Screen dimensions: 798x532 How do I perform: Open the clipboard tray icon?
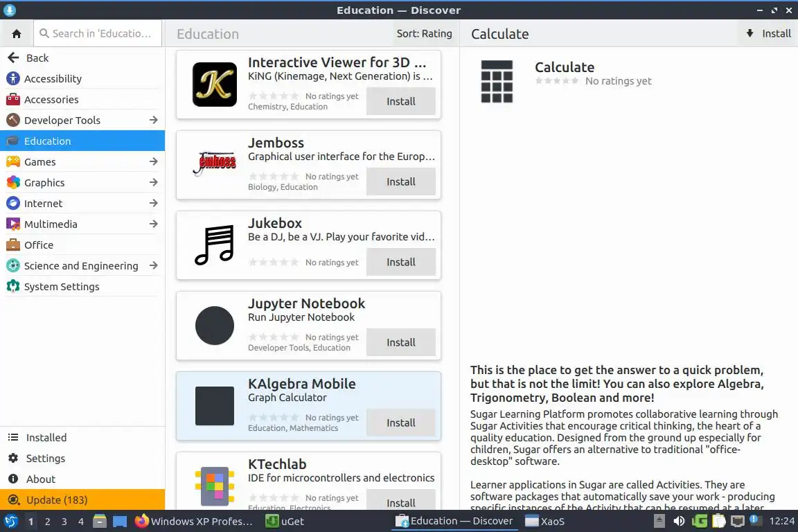pos(718,522)
